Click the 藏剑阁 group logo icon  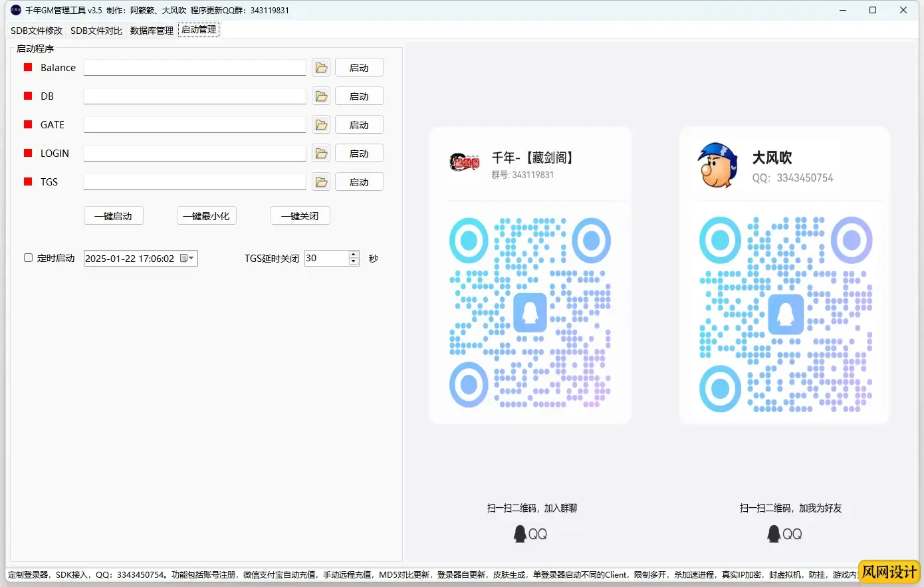465,162
